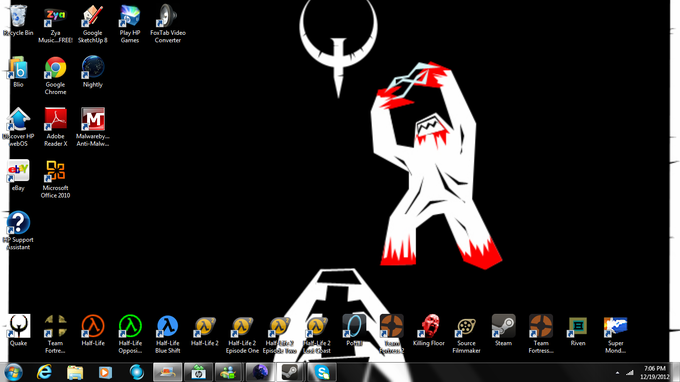Open the network signal tray icon
Viewport: 680px width, 382px height.
630,373
